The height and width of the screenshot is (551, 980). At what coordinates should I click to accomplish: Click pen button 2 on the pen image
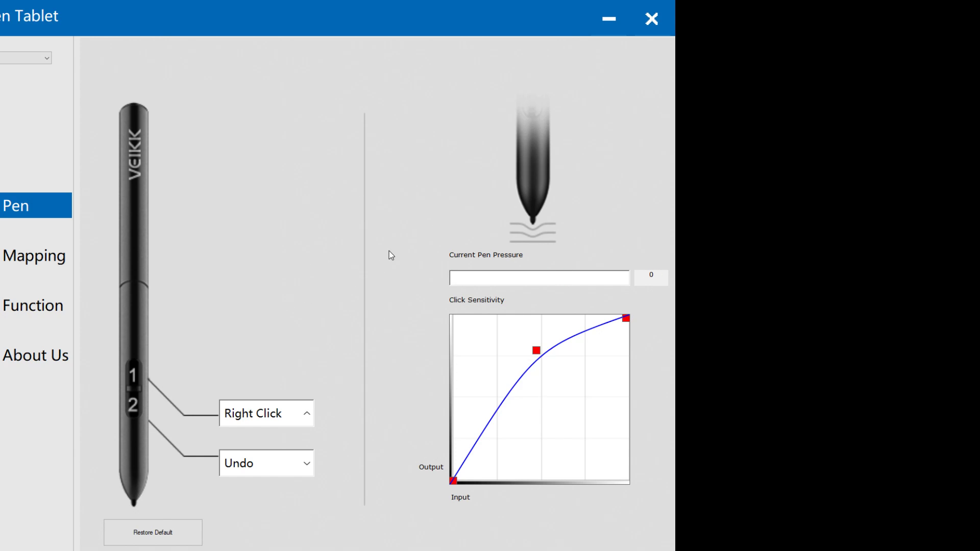pyautogui.click(x=133, y=405)
